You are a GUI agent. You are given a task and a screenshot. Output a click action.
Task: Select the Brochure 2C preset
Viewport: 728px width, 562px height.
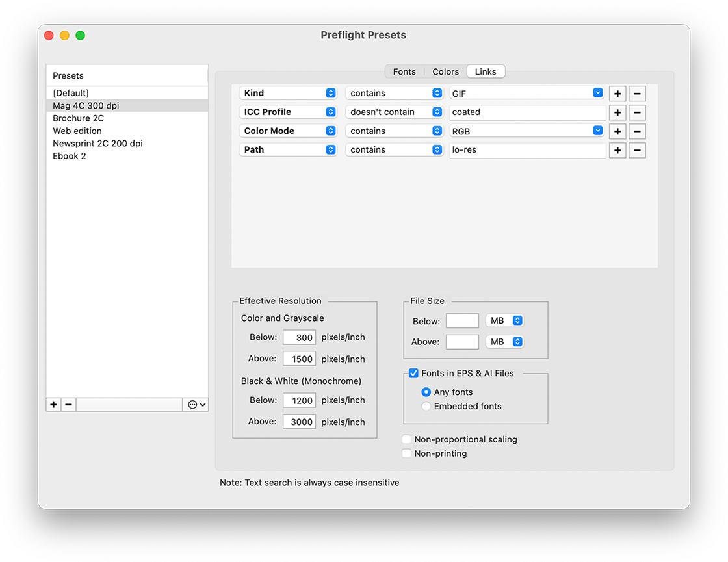pyautogui.click(x=78, y=118)
